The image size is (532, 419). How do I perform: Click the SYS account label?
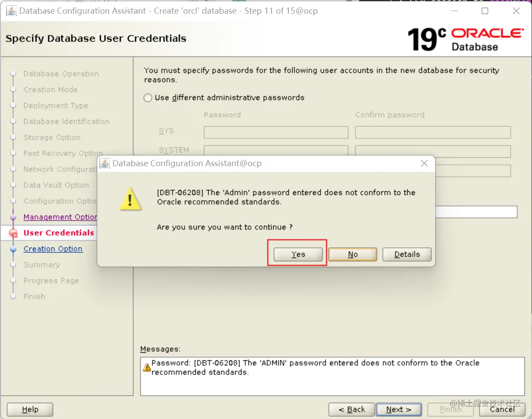point(166,131)
